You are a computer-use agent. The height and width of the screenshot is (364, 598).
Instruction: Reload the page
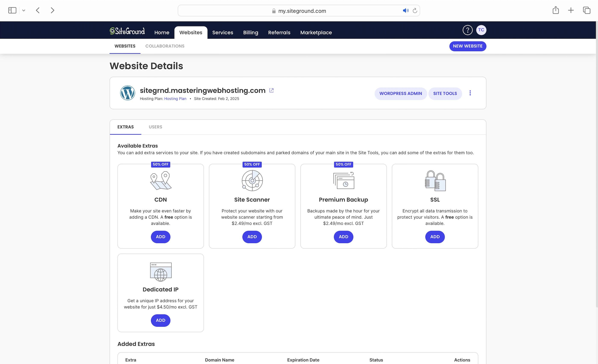[415, 11]
